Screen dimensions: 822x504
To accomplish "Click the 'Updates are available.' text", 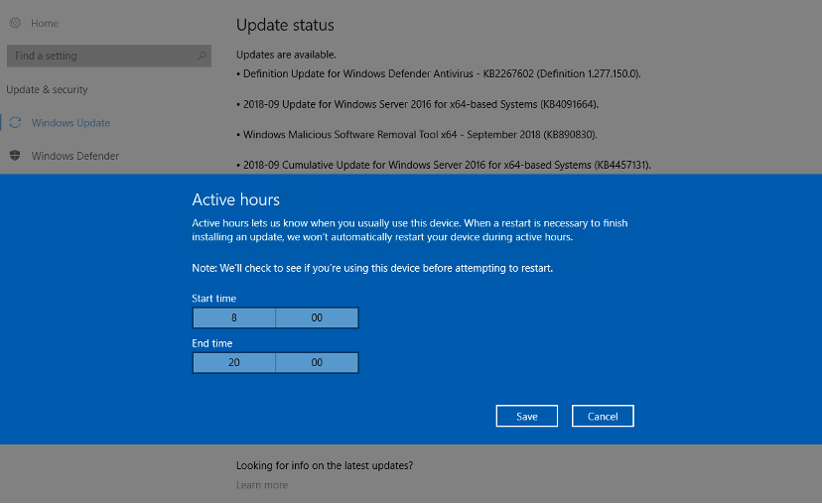I will click(286, 55).
